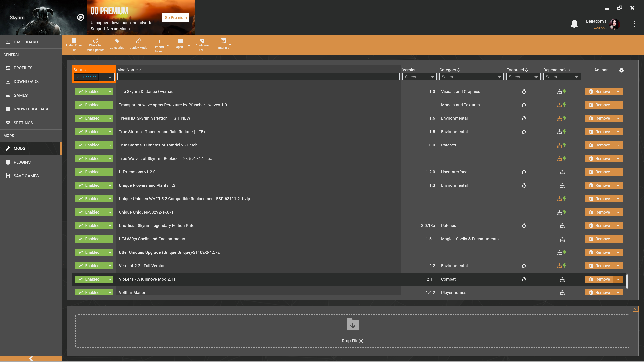
Task: Toggle Enabled for VioLens Killmove Mod
Action: pyautogui.click(x=91, y=279)
